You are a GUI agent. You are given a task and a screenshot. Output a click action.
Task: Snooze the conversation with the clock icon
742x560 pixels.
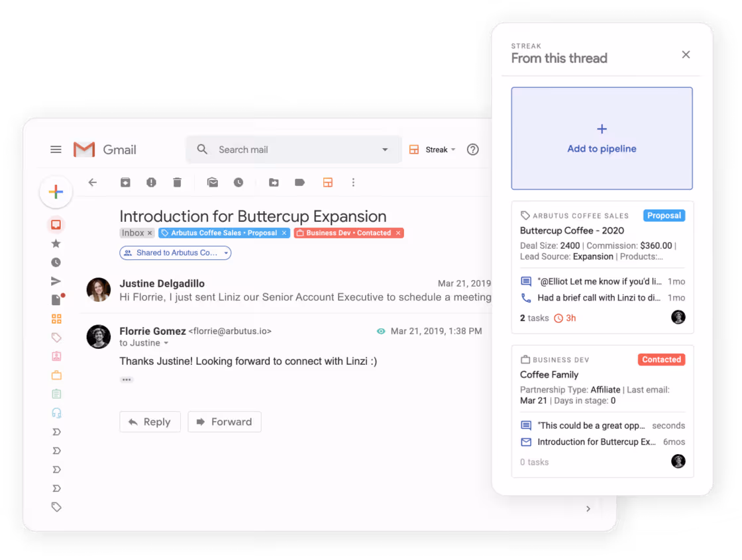[x=238, y=182]
